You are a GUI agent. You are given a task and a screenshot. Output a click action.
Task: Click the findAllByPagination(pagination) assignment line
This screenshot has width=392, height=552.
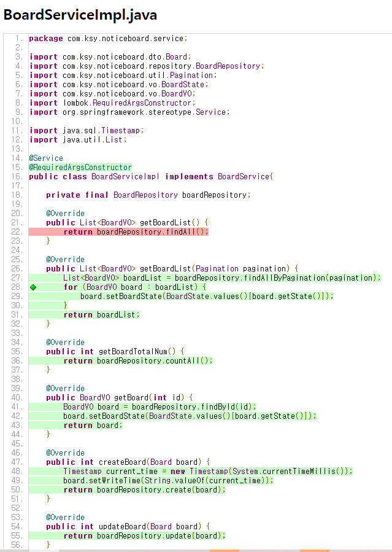click(222, 278)
